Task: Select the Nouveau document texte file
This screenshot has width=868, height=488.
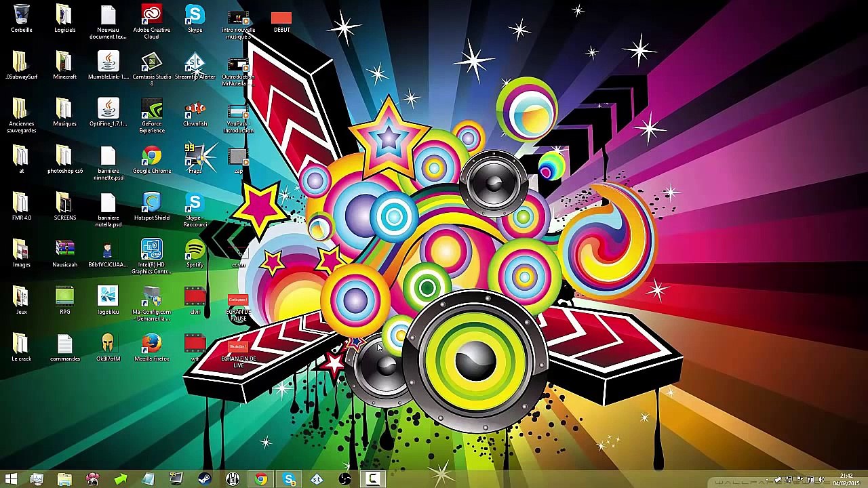Action: coord(108,22)
